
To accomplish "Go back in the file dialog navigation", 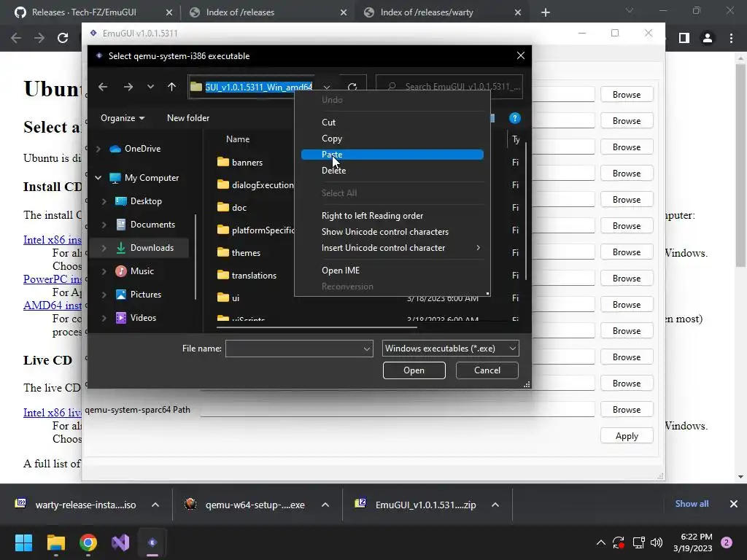I will [103, 87].
